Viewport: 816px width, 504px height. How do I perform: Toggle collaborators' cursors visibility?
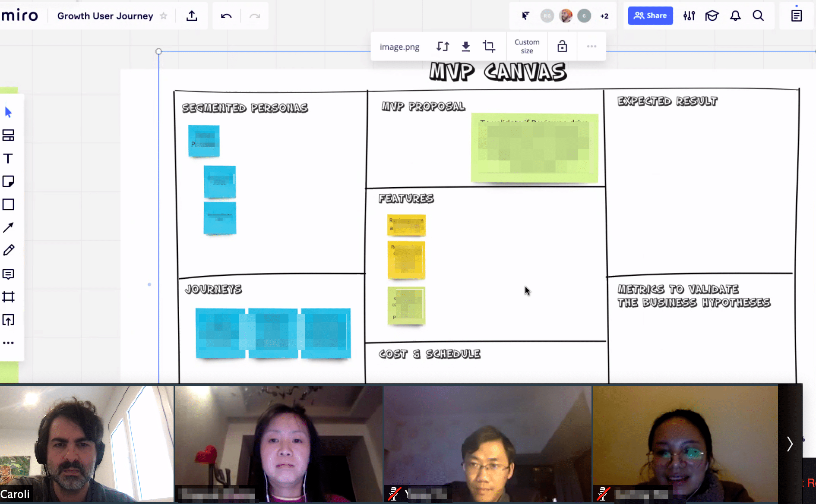tap(525, 16)
